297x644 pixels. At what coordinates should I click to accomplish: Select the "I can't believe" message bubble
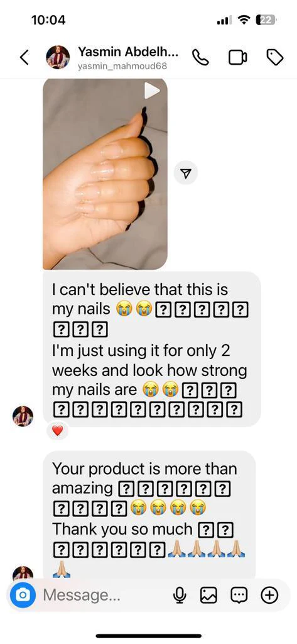152,348
